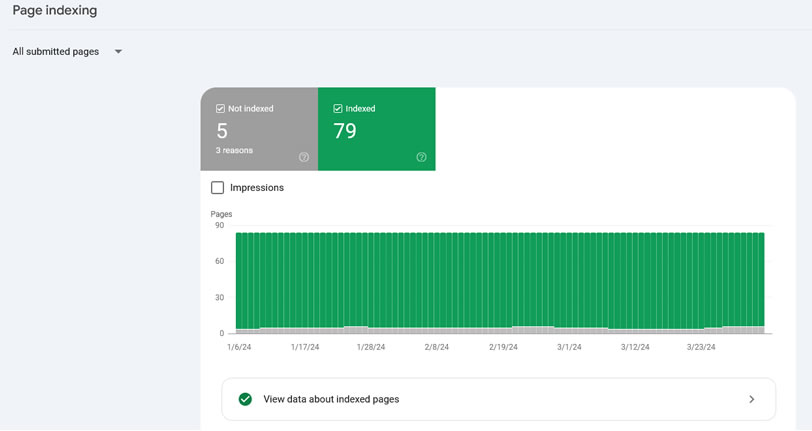The image size is (812, 431).
Task: Click the green checkmark icon beside indexed pages
Action: (x=245, y=399)
